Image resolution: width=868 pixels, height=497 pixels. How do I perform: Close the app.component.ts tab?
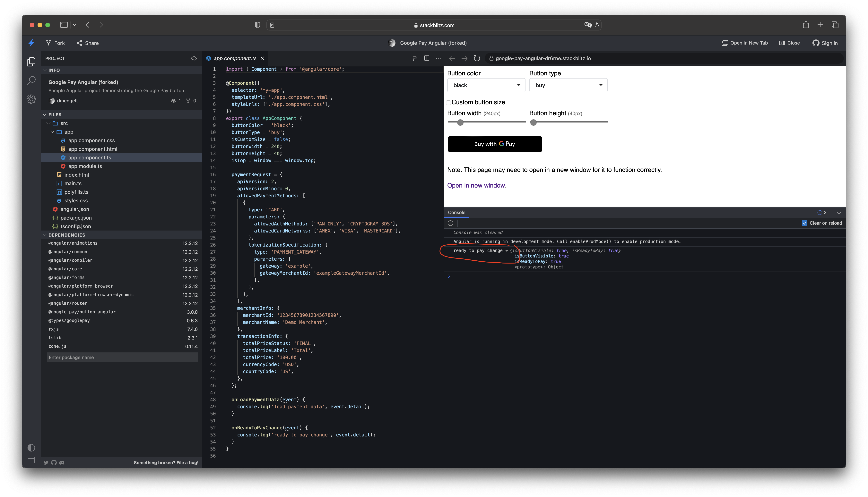tap(262, 58)
